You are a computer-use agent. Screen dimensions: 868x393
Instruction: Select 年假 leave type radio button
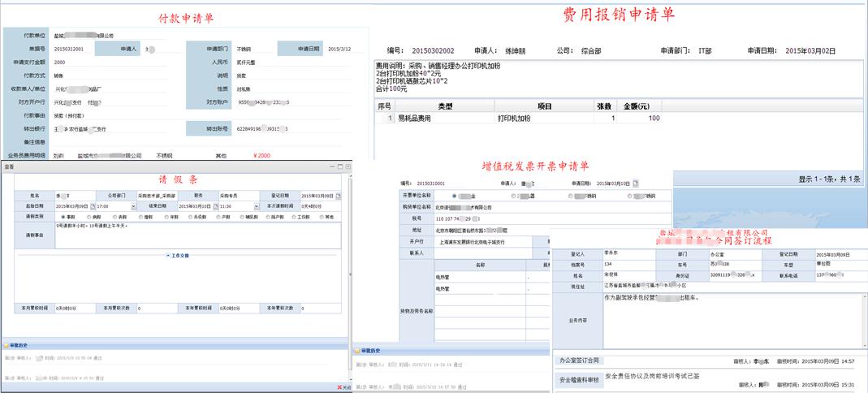click(x=166, y=217)
